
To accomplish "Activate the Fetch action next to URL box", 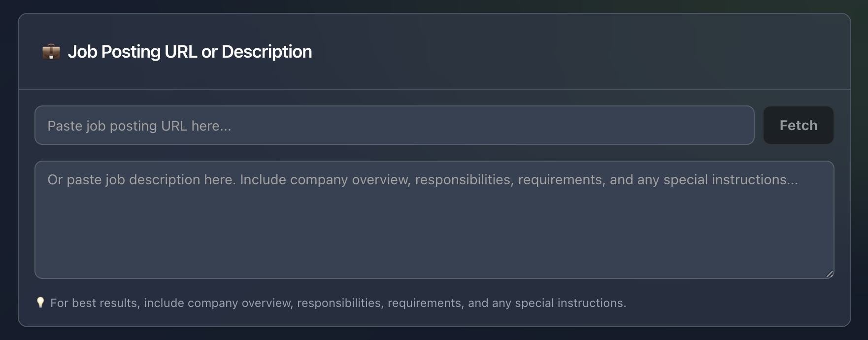I will [x=798, y=125].
